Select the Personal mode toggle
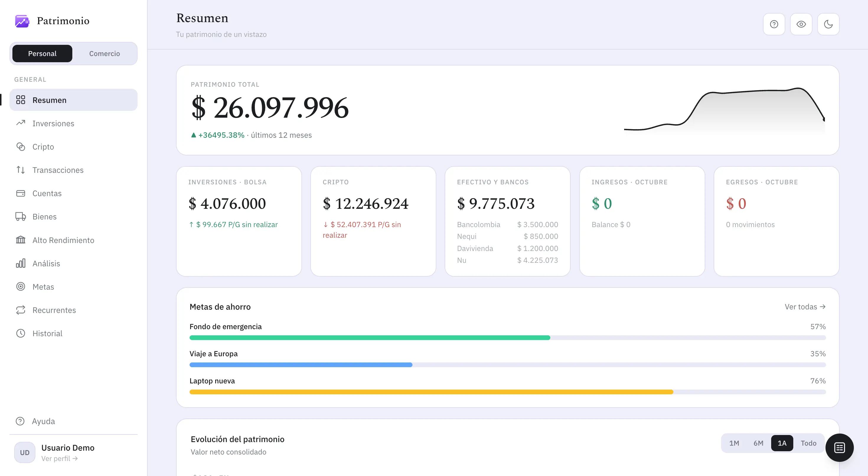 click(42, 53)
